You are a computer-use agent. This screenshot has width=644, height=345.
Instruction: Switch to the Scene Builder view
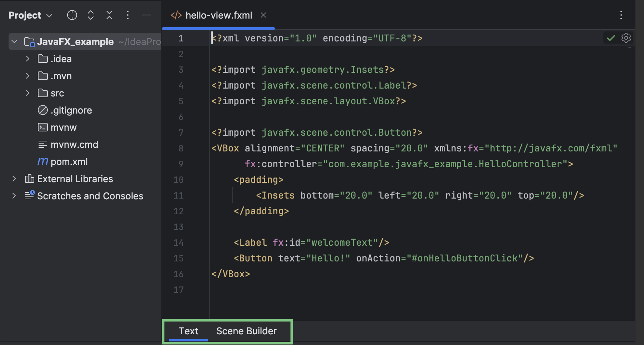click(x=246, y=331)
